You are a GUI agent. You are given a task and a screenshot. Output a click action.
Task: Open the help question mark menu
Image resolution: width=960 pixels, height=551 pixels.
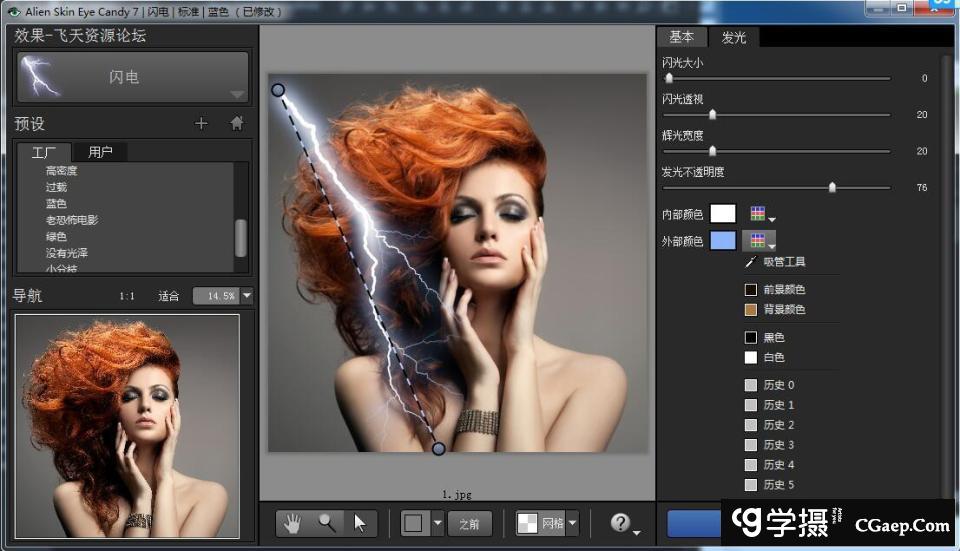click(622, 523)
